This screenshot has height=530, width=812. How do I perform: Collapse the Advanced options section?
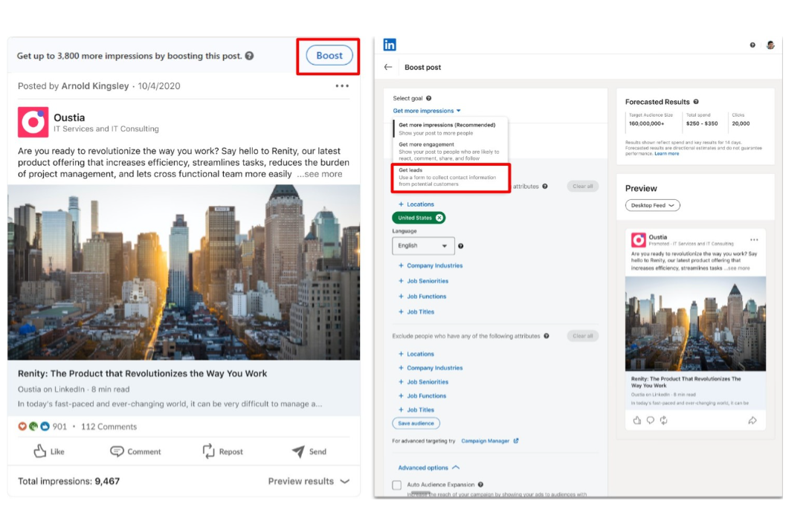pyautogui.click(x=429, y=468)
